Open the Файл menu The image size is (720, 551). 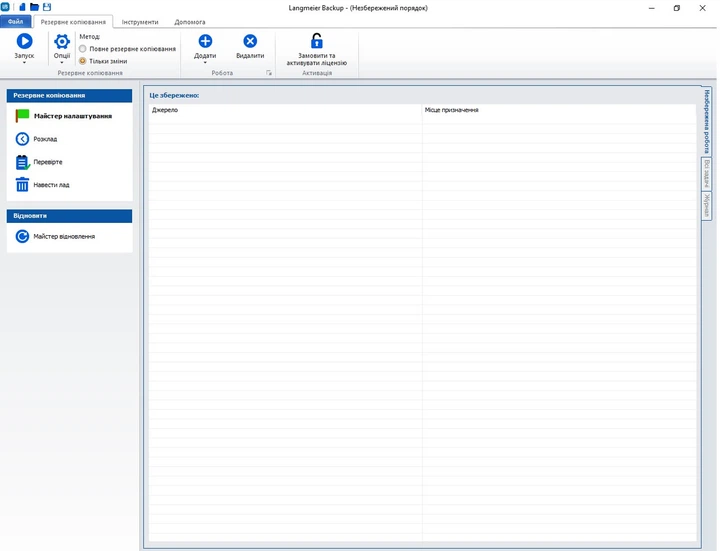[15, 21]
